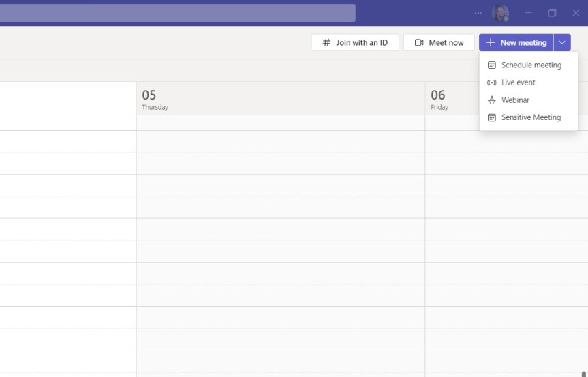Image resolution: width=588 pixels, height=377 pixels.
Task: Open the three-dot settings and more menu
Action: point(478,13)
